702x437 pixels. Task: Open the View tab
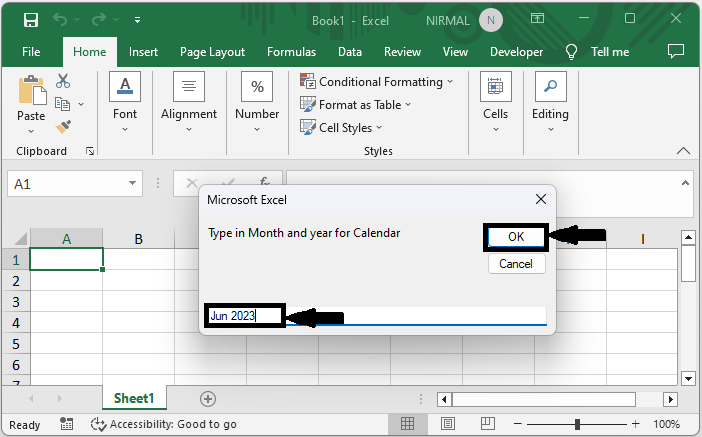pos(455,52)
